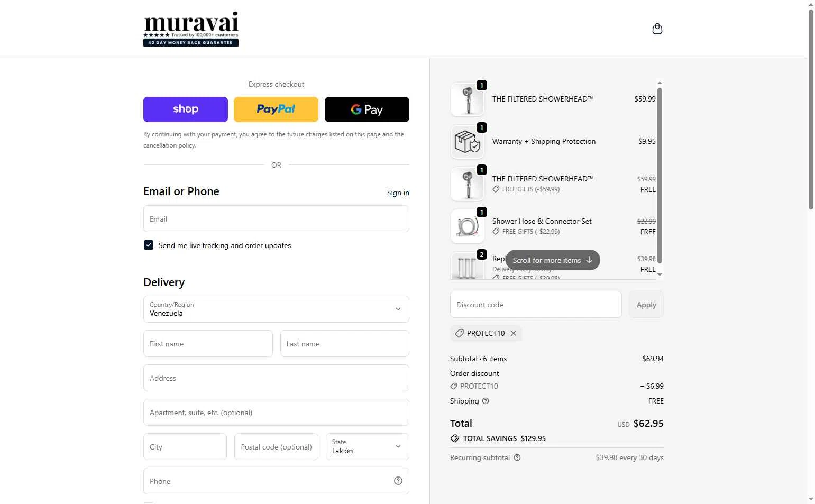This screenshot has height=504, width=815.
Task: Click page scrollbar down arrow
Action: tap(811, 499)
